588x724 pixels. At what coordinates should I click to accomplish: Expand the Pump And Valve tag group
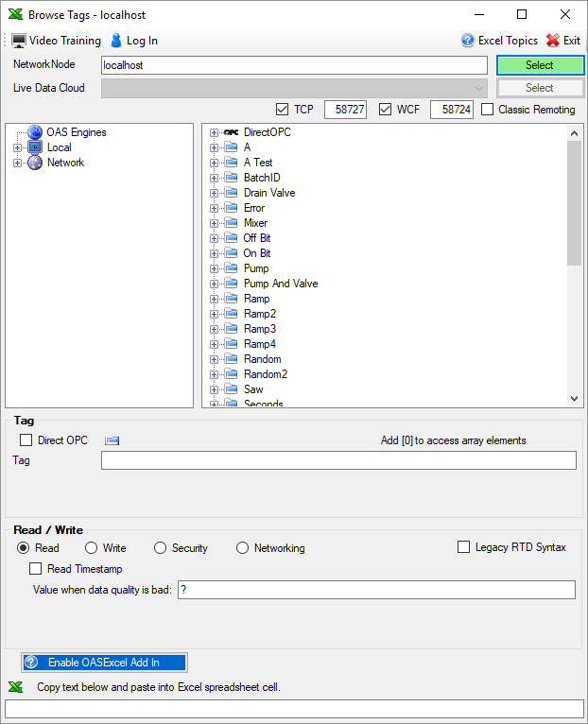click(x=215, y=284)
